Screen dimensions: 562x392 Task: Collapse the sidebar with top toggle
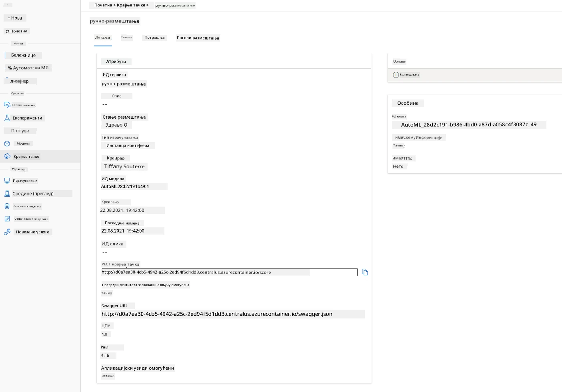8,5
